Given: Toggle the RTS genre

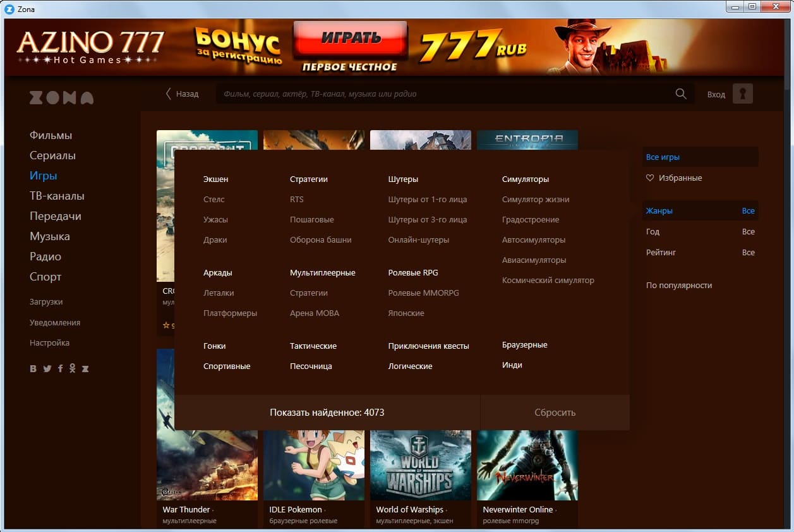Looking at the screenshot, I should click(297, 200).
